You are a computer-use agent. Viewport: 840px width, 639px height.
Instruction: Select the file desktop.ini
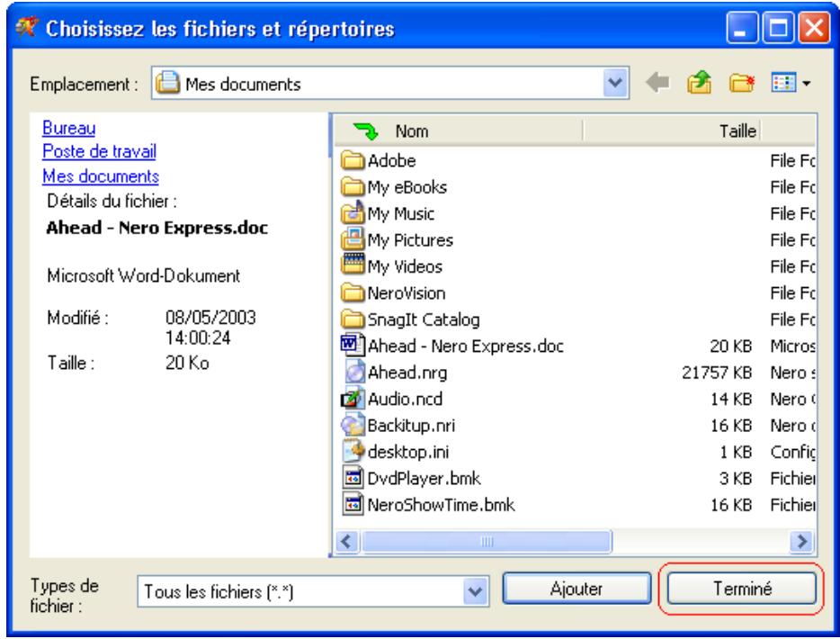(408, 452)
